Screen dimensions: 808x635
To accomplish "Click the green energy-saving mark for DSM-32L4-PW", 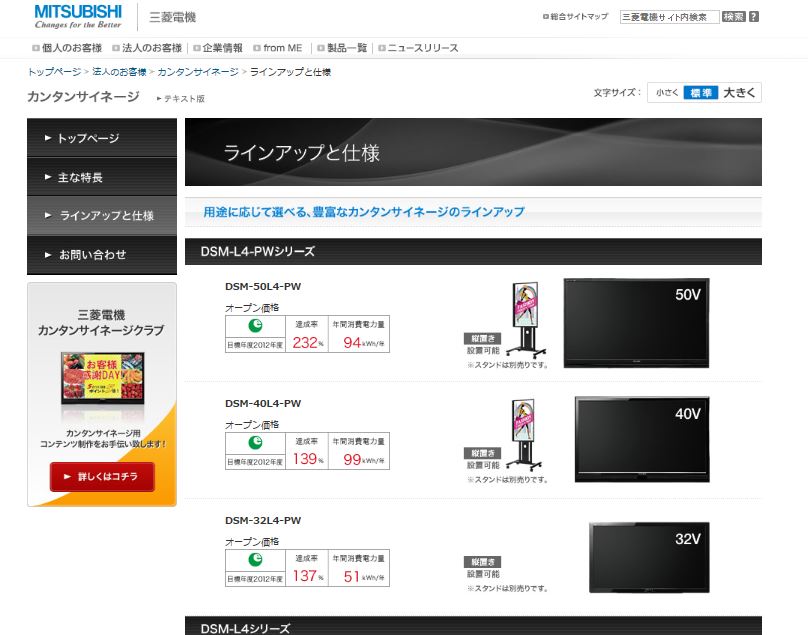I will click(255, 560).
